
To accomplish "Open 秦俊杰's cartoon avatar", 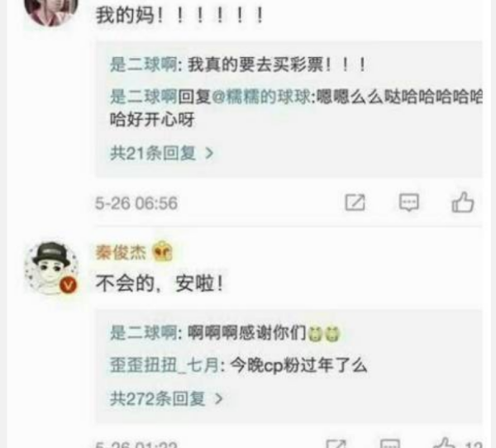I will (x=51, y=269).
